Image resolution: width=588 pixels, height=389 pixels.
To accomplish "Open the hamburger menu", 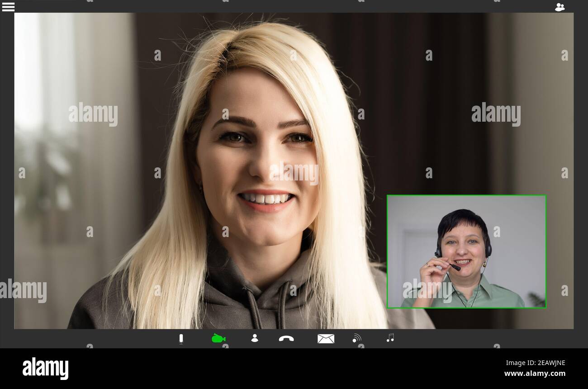I will [8, 7].
